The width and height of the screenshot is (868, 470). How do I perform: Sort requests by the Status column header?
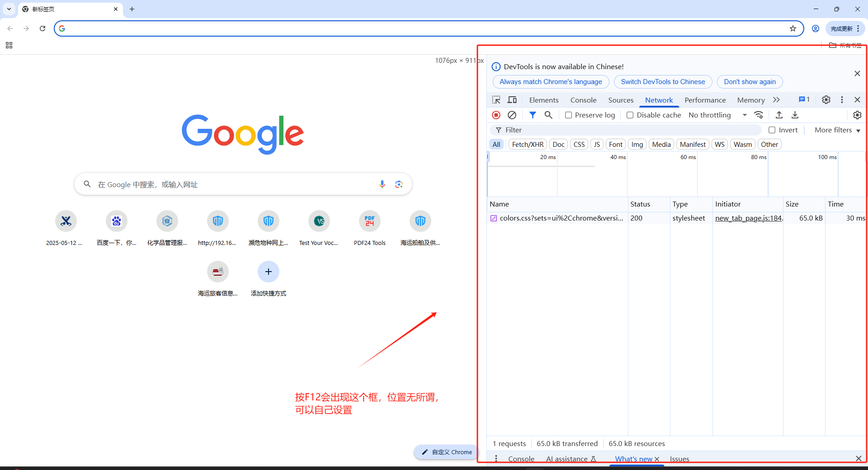click(649, 204)
